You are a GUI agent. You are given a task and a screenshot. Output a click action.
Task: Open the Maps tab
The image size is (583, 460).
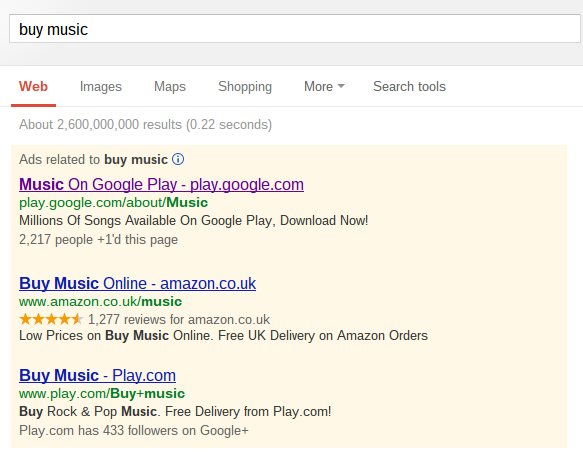pyautogui.click(x=170, y=86)
